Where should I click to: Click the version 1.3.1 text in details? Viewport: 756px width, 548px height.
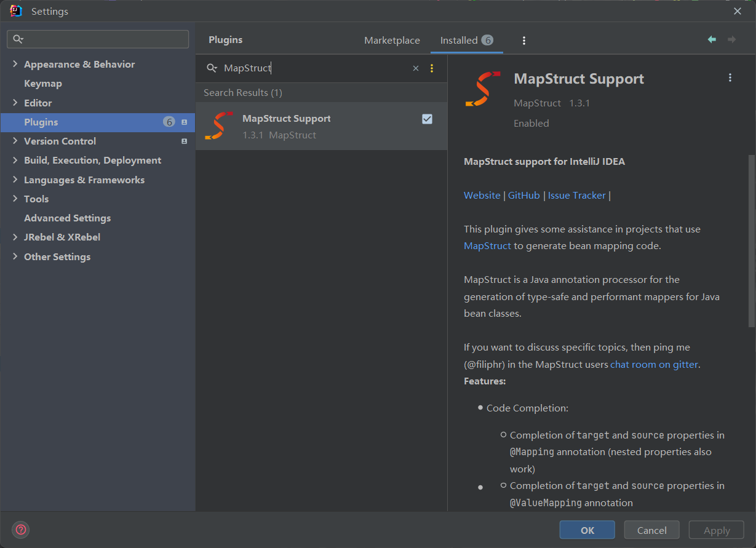point(579,103)
